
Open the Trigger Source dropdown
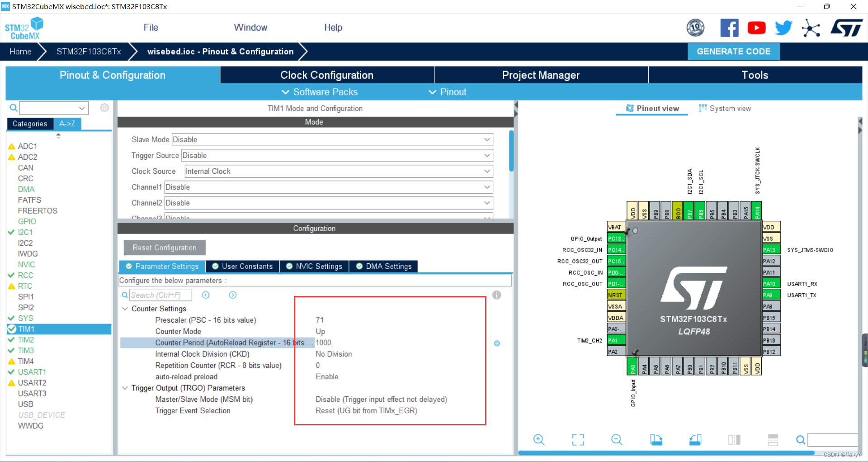pyautogui.click(x=337, y=155)
